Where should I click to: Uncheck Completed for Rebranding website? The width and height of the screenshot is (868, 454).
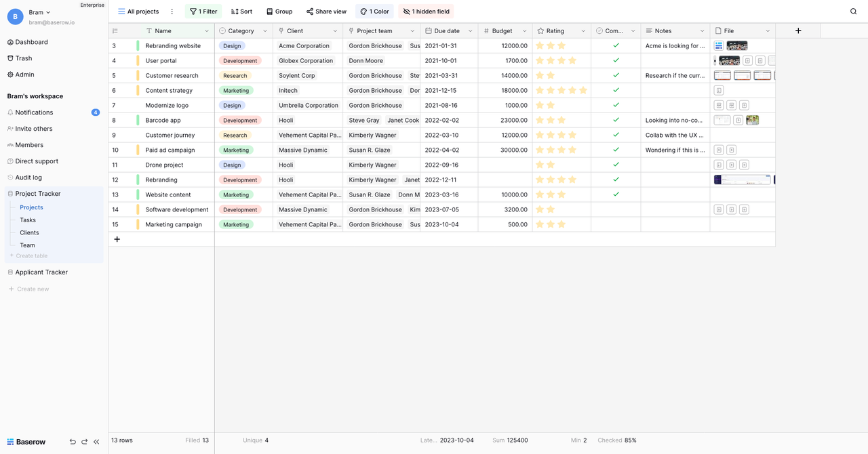click(x=616, y=45)
